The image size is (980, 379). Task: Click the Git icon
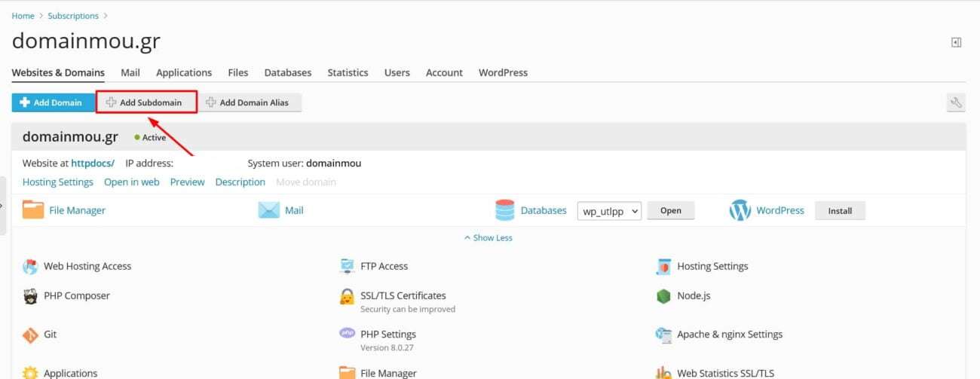pos(30,335)
